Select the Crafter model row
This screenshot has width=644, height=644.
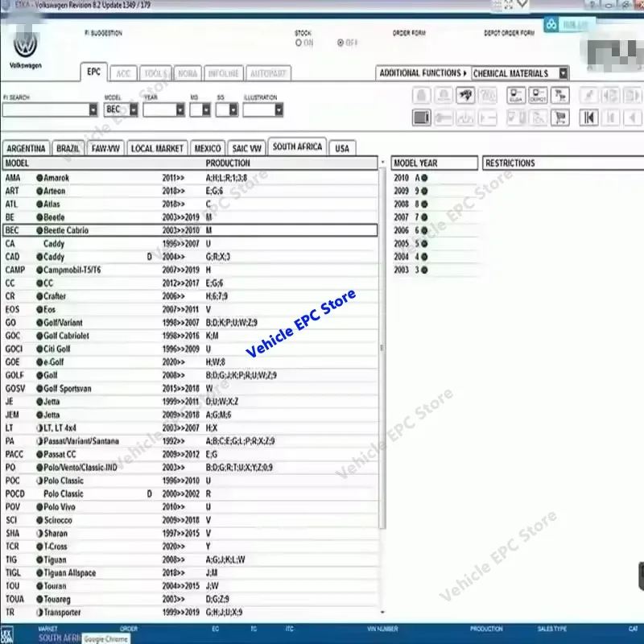click(190, 296)
